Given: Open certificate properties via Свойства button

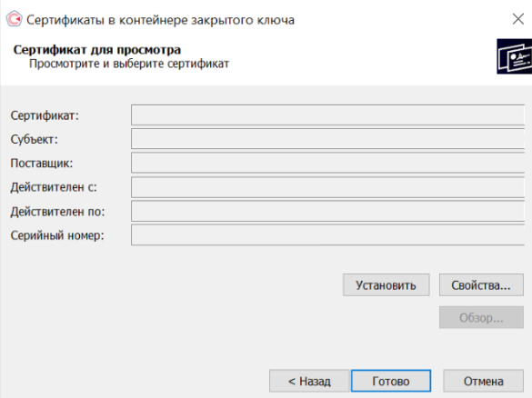Looking at the screenshot, I should [x=481, y=285].
